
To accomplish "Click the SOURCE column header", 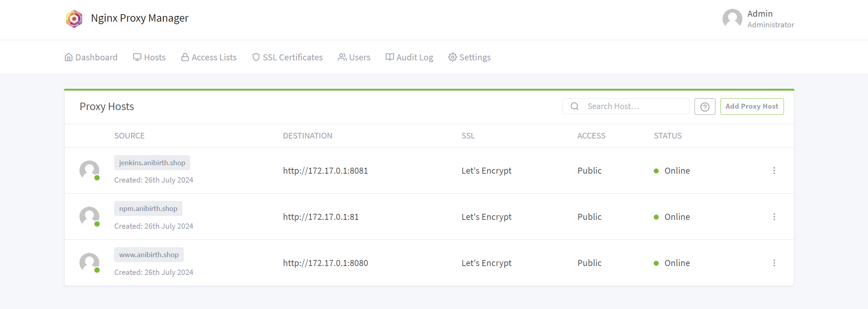I will pyautogui.click(x=129, y=136).
